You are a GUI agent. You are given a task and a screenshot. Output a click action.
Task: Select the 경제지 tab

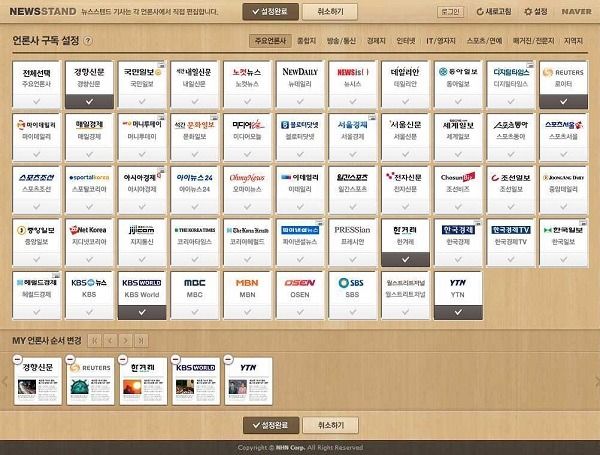click(376, 41)
